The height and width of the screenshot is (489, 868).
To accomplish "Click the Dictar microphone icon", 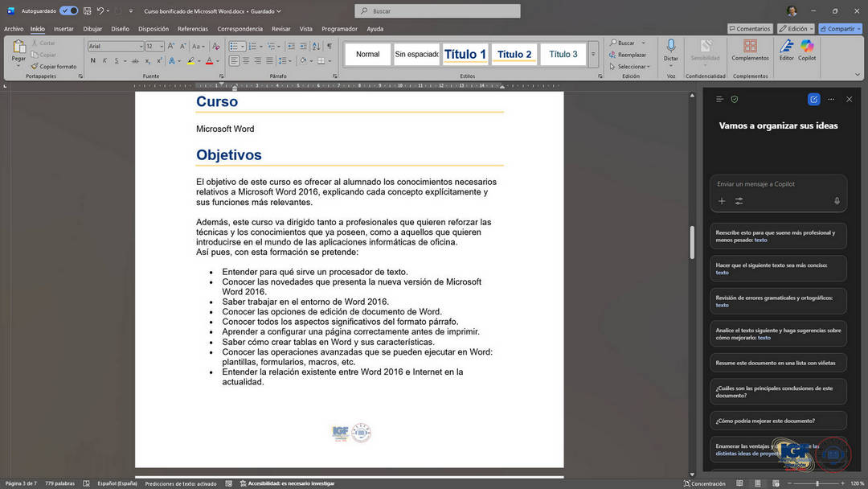I will [670, 47].
